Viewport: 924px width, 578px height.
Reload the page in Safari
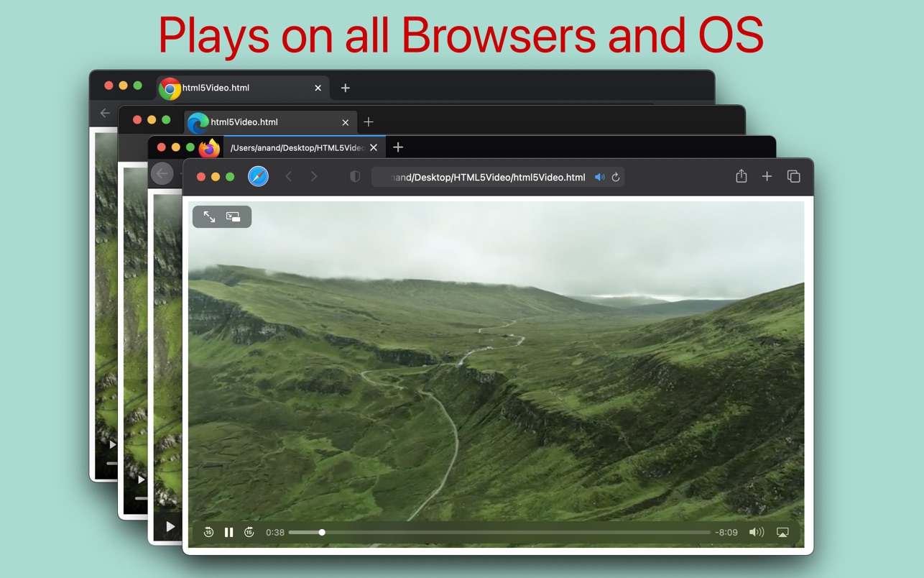click(616, 177)
